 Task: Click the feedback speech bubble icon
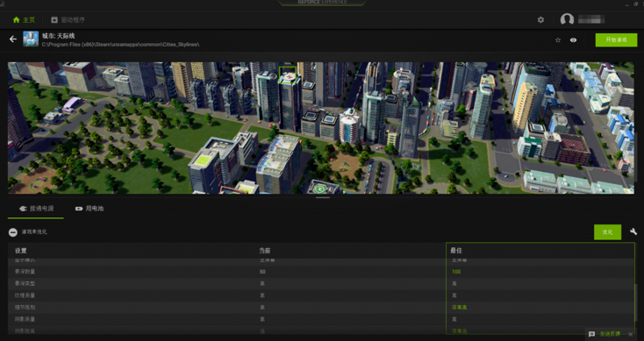pos(591,334)
